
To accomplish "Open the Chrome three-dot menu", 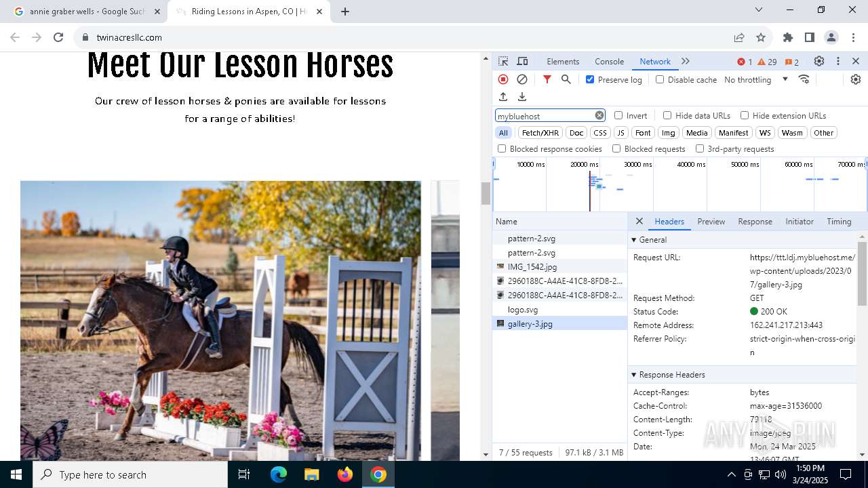I will (x=852, y=37).
